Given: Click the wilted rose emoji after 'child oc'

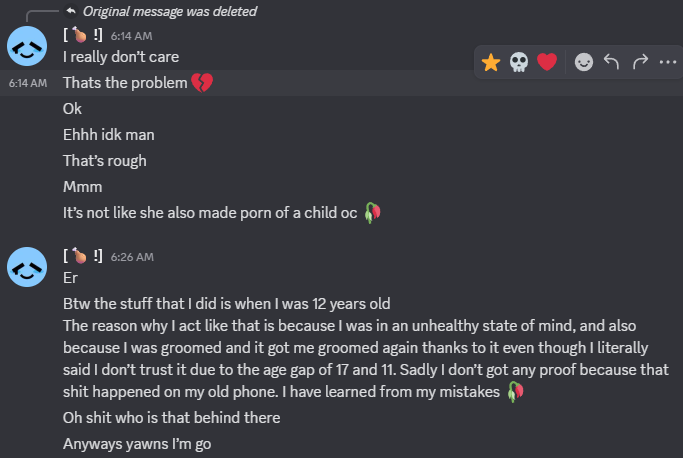Looking at the screenshot, I should click(x=373, y=212).
